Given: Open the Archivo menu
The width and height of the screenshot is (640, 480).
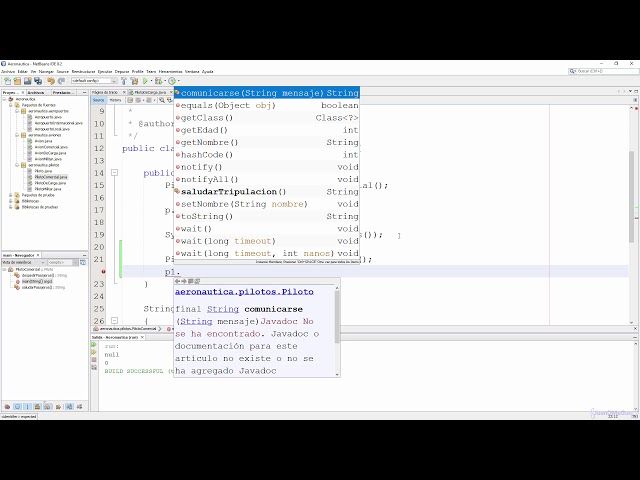Looking at the screenshot, I should (x=8, y=71).
